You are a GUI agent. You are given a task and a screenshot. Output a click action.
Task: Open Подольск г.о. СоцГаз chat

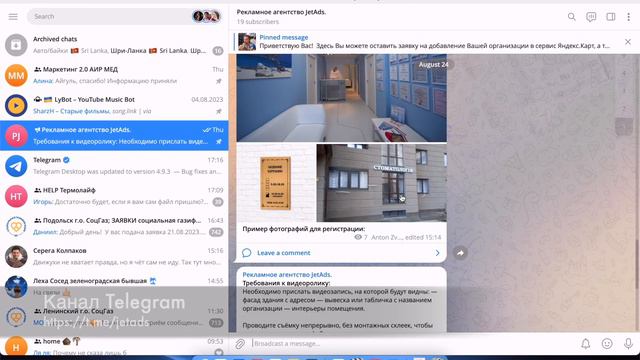click(x=114, y=226)
